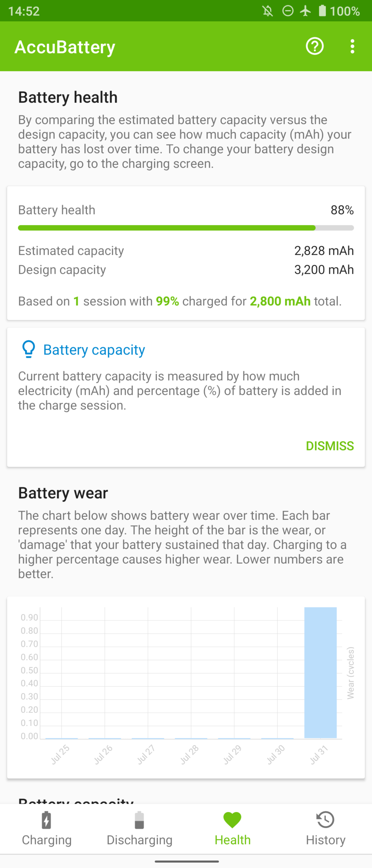Switch to the Charging tab
372x868 pixels.
pos(47,828)
